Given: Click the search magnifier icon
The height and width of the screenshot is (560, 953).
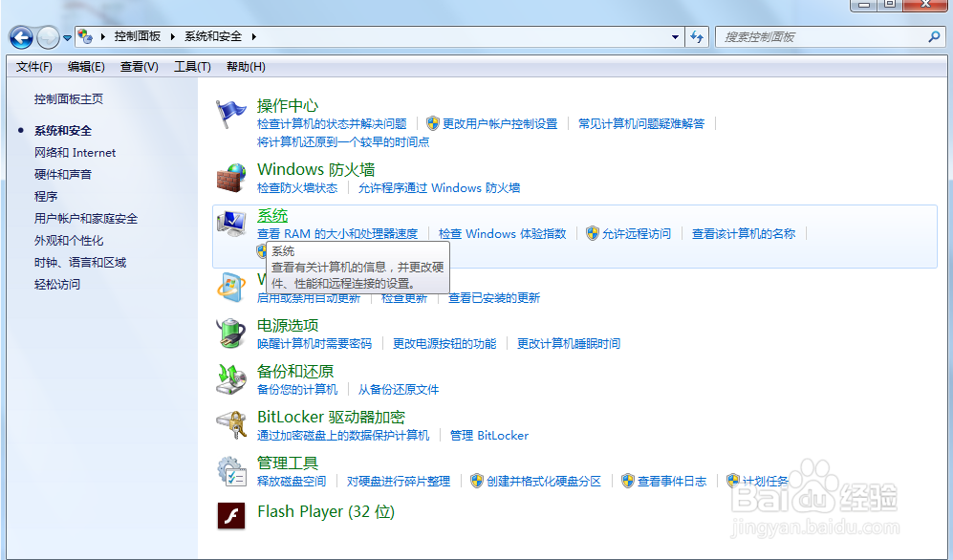Looking at the screenshot, I should point(934,37).
